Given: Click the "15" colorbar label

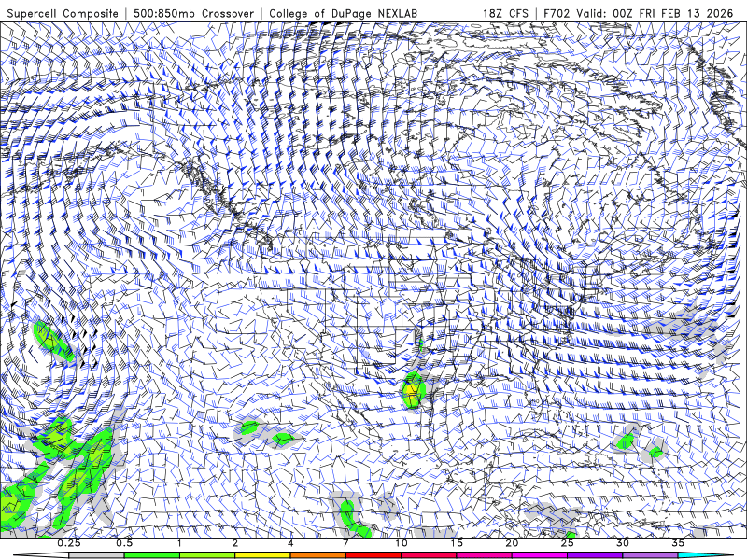Looking at the screenshot, I should tap(457, 543).
